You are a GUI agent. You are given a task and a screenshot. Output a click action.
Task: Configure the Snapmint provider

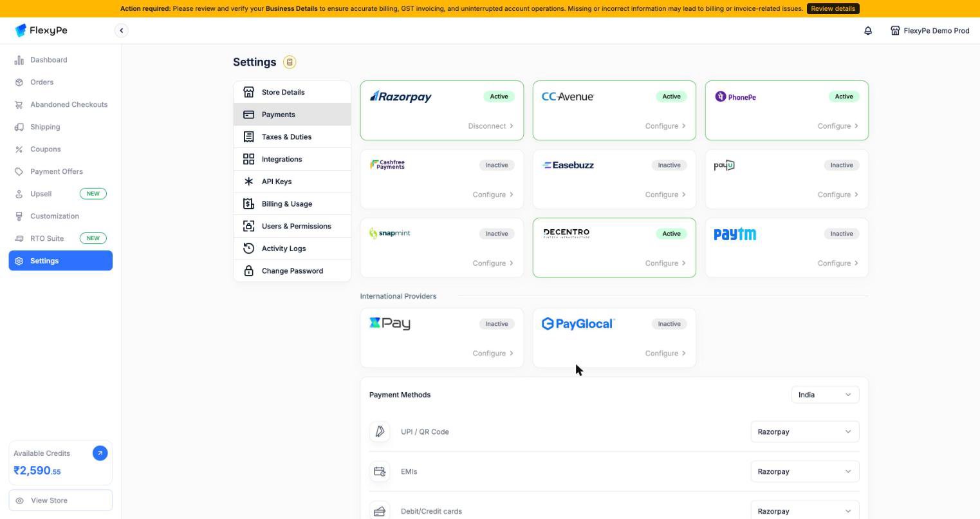point(493,263)
